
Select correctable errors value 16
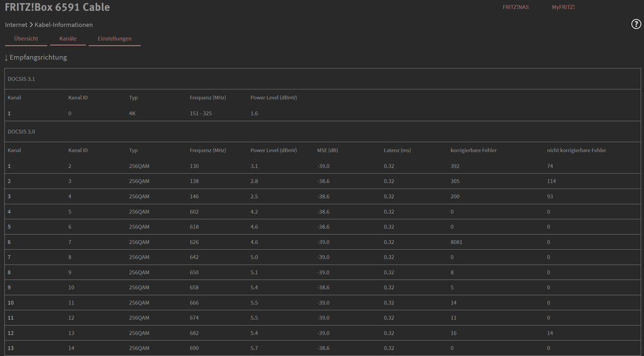pos(453,333)
